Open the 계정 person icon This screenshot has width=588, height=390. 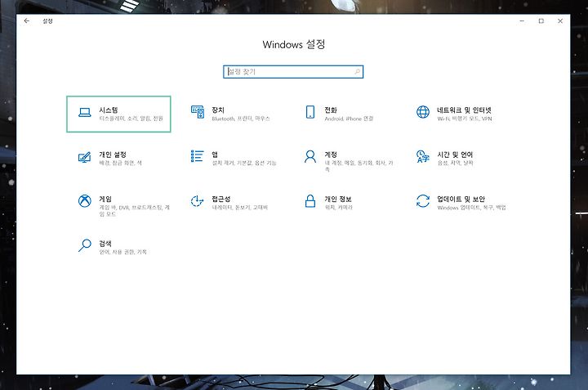[x=310, y=156]
